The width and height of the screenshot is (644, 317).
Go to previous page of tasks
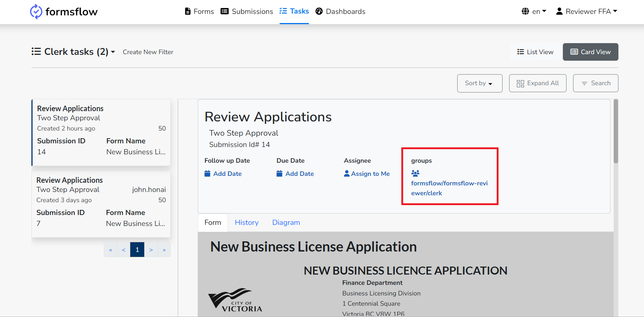(124, 250)
